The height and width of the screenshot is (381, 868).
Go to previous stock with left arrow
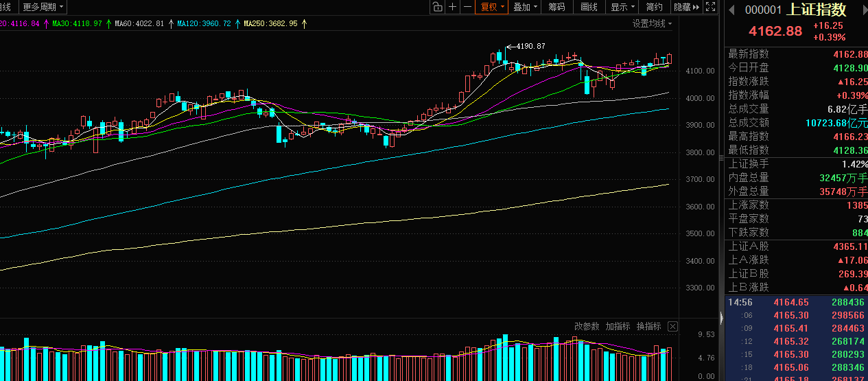click(x=731, y=10)
